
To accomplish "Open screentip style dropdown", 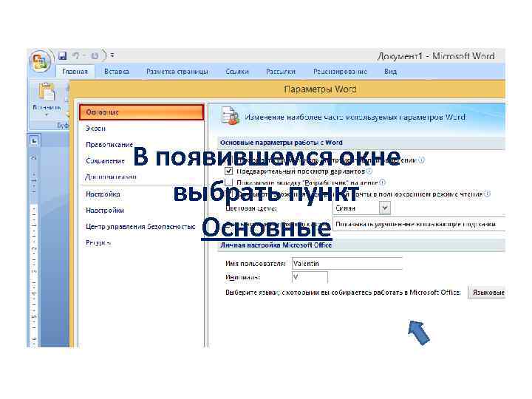I will click(419, 225).
